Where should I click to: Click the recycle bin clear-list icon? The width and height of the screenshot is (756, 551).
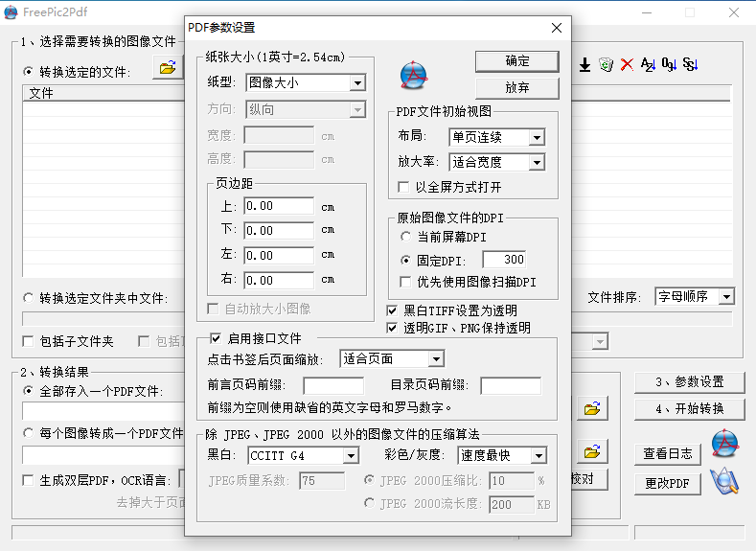point(607,64)
